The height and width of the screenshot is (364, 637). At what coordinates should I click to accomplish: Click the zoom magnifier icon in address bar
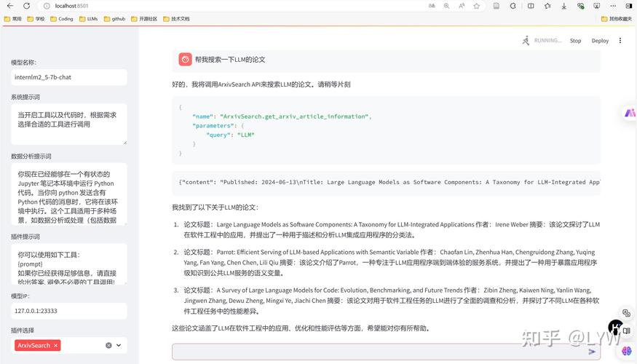coord(446,6)
